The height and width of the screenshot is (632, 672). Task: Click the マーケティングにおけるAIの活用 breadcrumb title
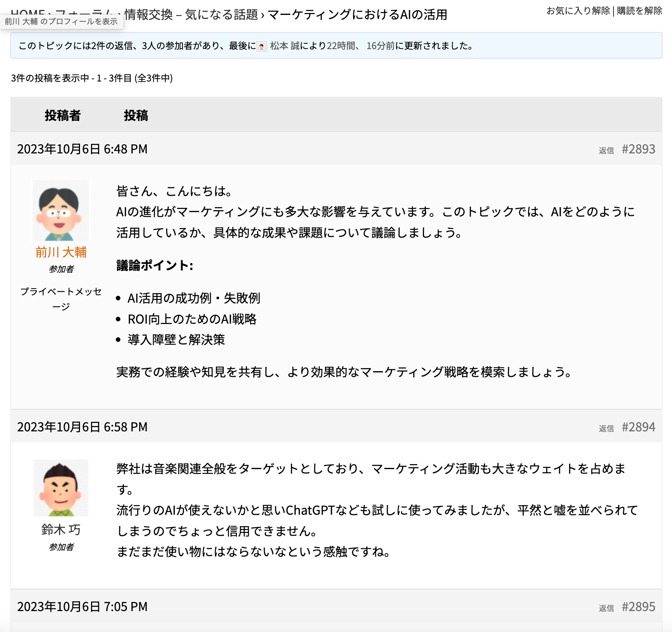(x=357, y=14)
